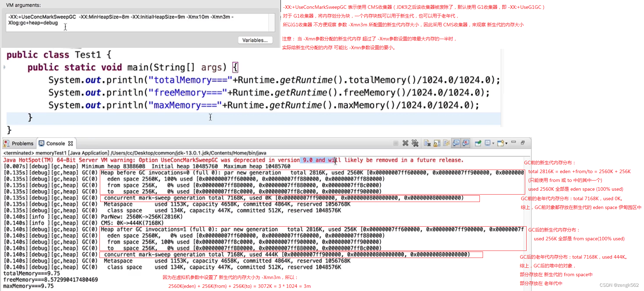Image resolution: width=644 pixels, height=291 pixels.
Task: Click inside the VM arguments text field
Action: (137, 23)
